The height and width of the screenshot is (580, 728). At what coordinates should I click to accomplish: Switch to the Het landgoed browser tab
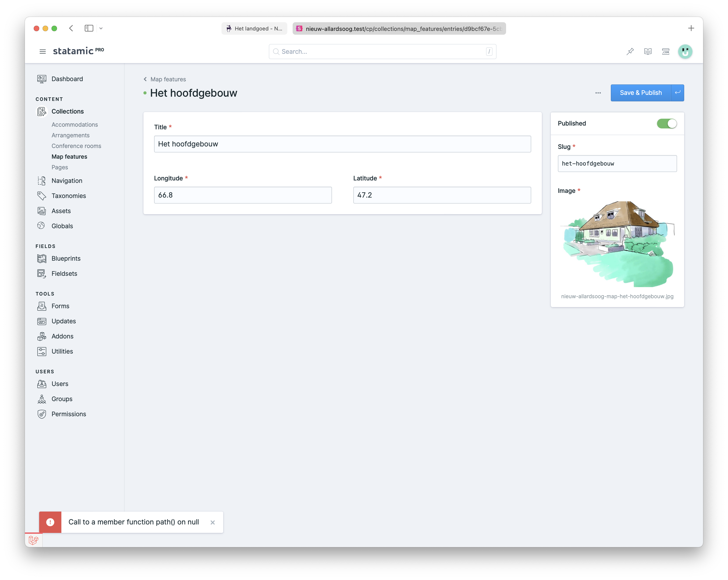coord(254,28)
